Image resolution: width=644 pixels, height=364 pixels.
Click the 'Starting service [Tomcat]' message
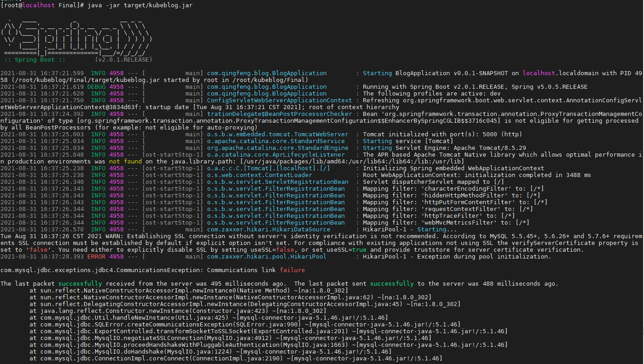coord(408,141)
